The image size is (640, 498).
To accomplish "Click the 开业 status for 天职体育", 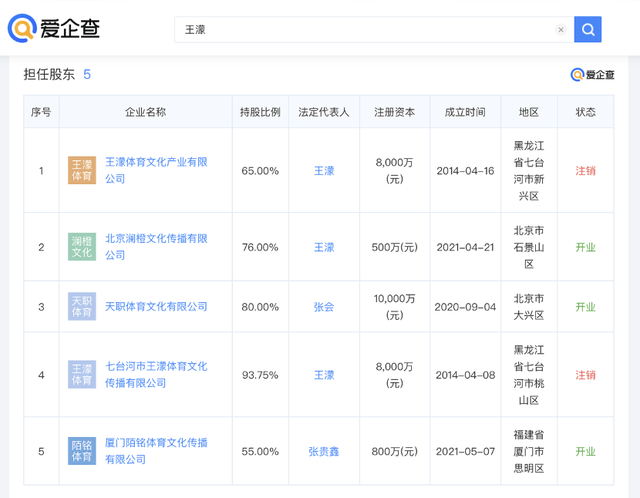I will pos(585,307).
